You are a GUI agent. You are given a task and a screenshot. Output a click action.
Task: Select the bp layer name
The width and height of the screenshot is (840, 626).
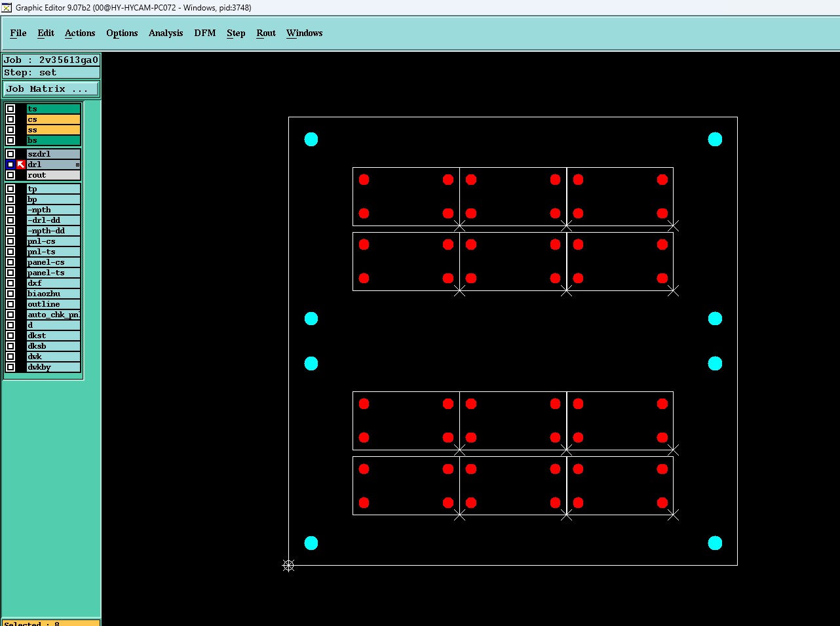[54, 199]
